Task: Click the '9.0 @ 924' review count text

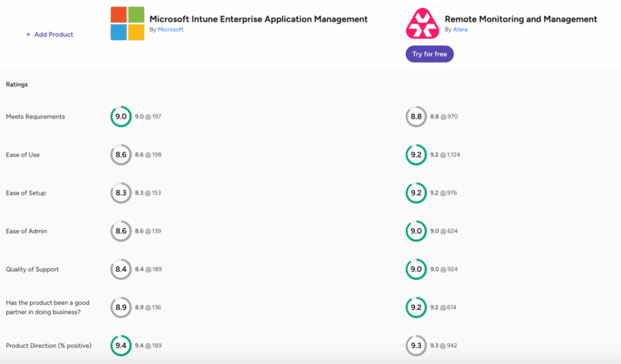Action: click(x=444, y=270)
